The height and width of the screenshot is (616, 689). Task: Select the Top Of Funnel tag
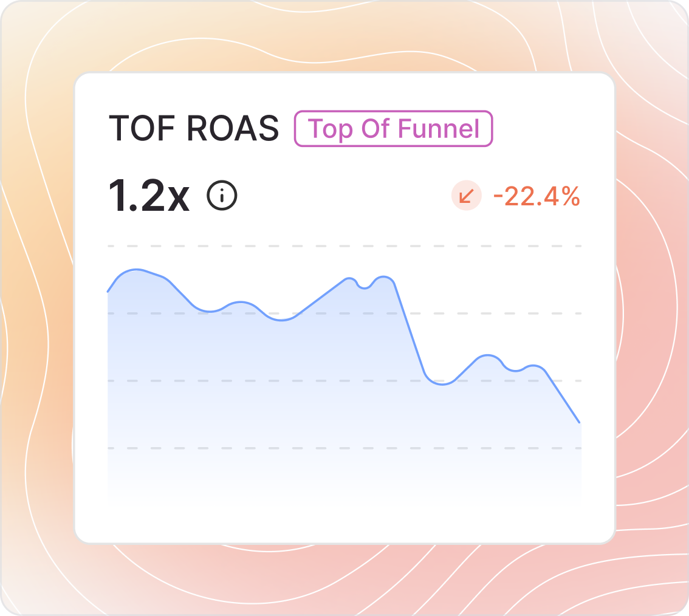point(393,129)
